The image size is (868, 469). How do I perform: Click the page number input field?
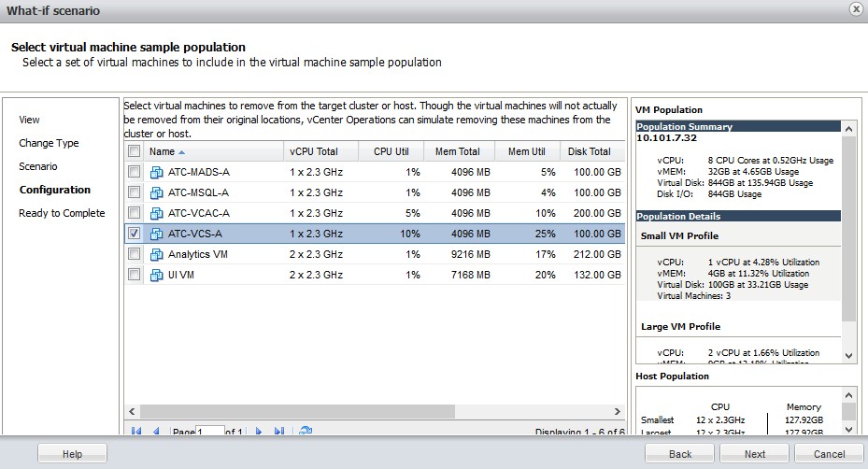tap(211, 432)
